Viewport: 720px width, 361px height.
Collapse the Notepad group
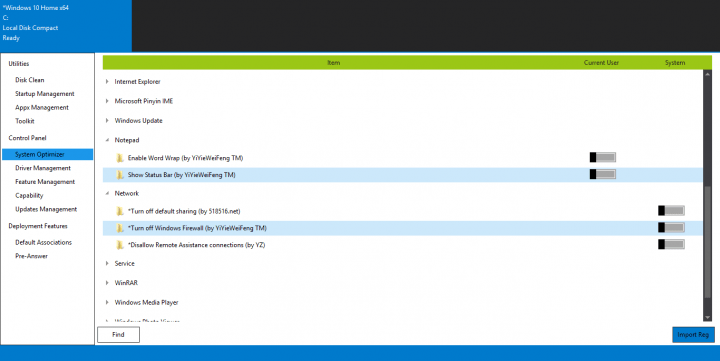pyautogui.click(x=107, y=140)
